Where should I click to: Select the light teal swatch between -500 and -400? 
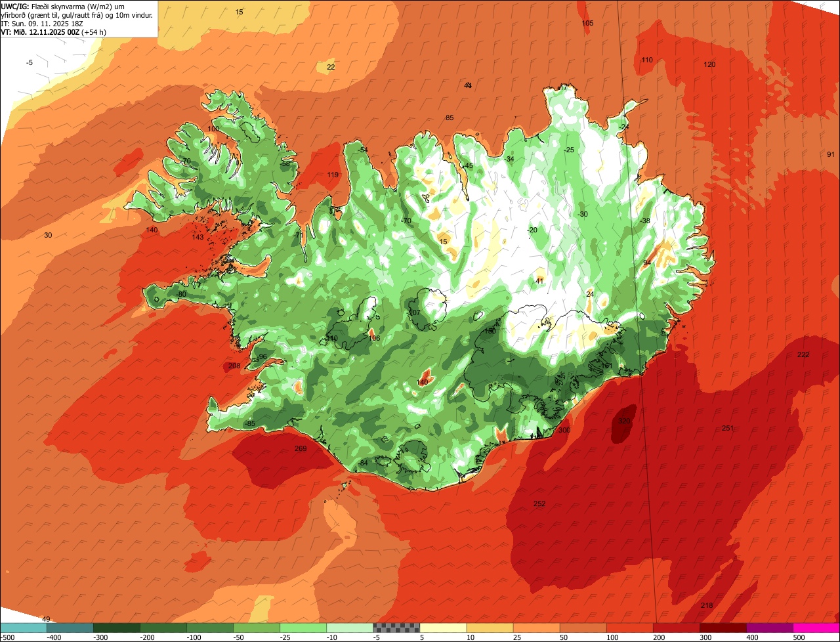(24, 628)
